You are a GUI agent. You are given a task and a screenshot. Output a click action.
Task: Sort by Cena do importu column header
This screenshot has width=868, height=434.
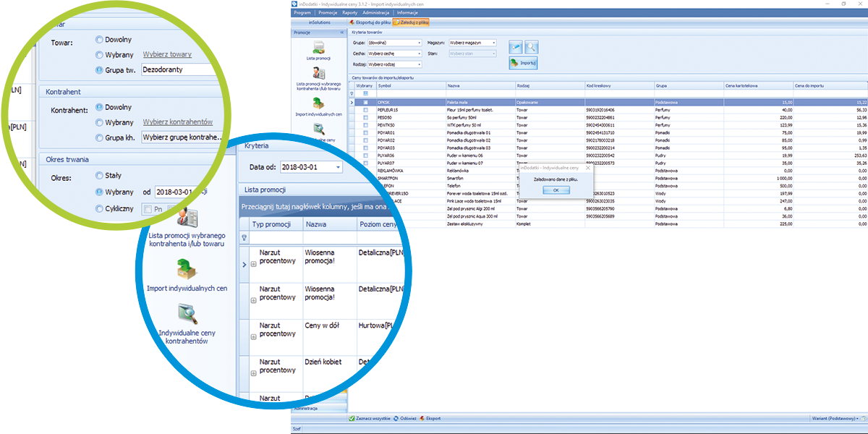(x=830, y=85)
